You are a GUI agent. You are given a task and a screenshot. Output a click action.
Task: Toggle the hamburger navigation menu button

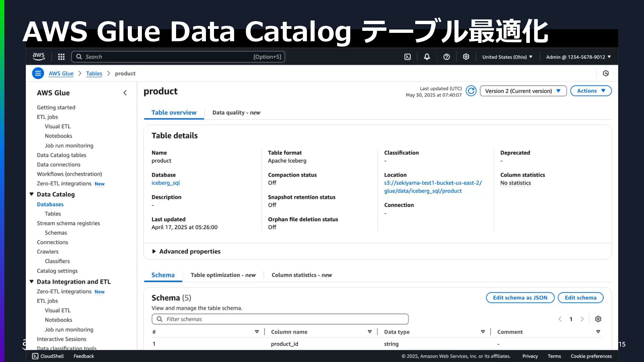(38, 73)
